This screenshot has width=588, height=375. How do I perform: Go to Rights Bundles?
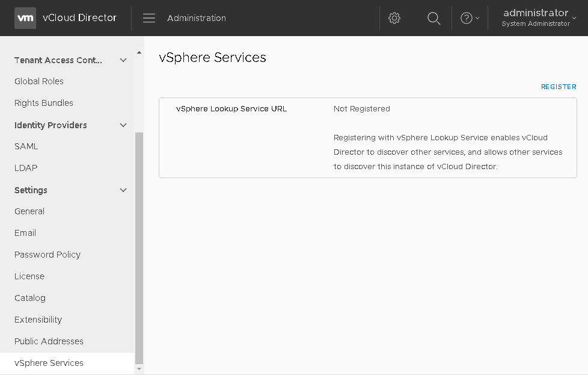click(x=44, y=103)
